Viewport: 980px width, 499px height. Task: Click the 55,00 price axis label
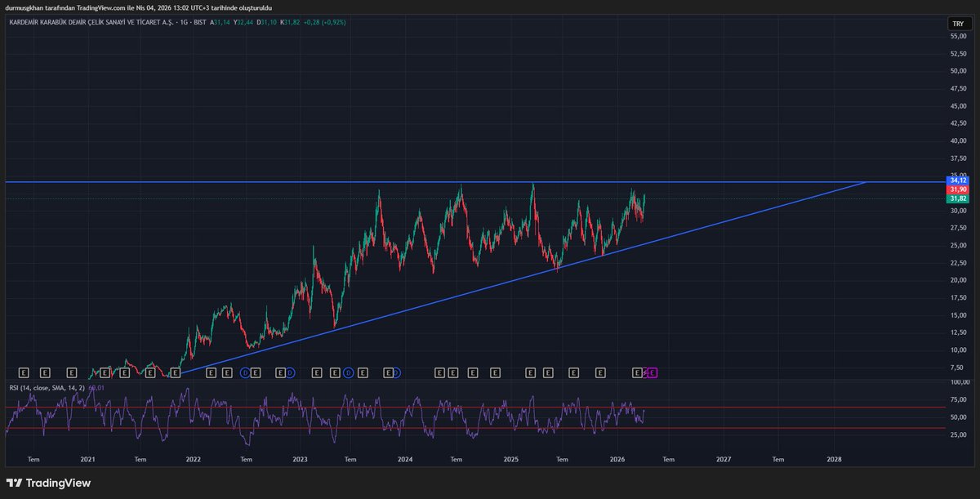[958, 36]
